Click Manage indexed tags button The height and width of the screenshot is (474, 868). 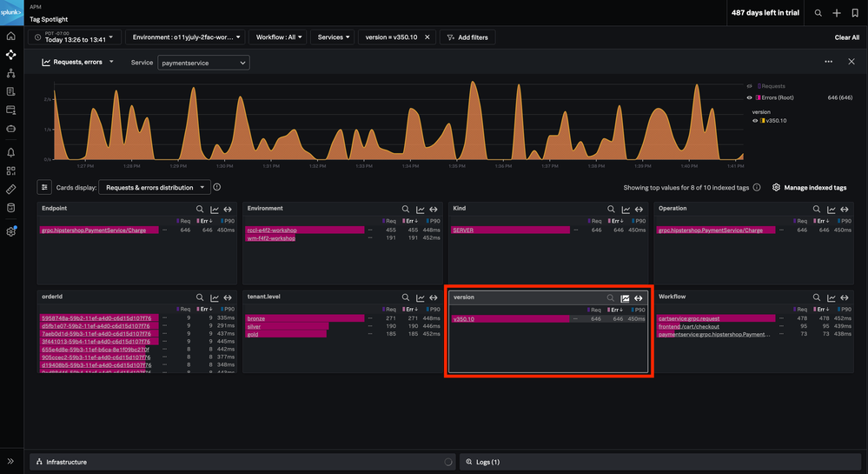(x=809, y=187)
